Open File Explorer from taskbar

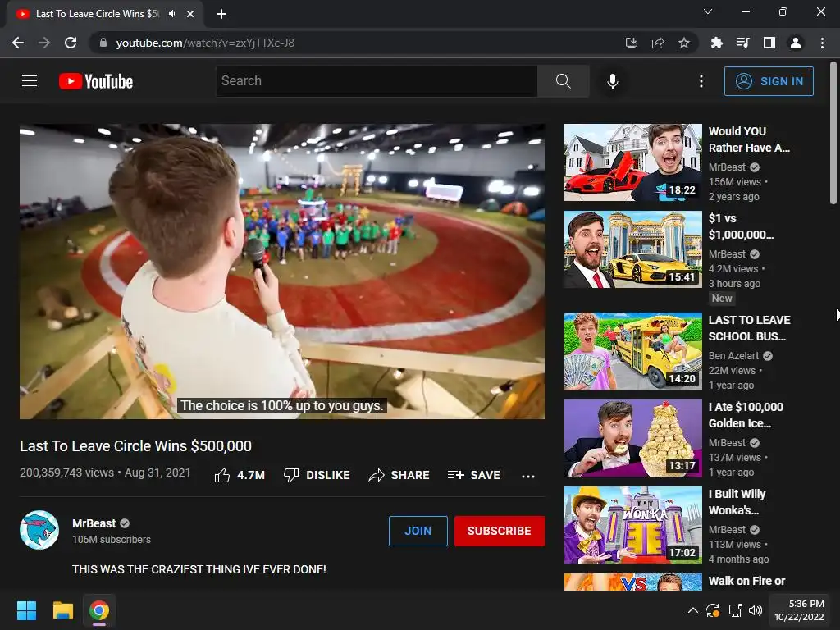[62, 610]
